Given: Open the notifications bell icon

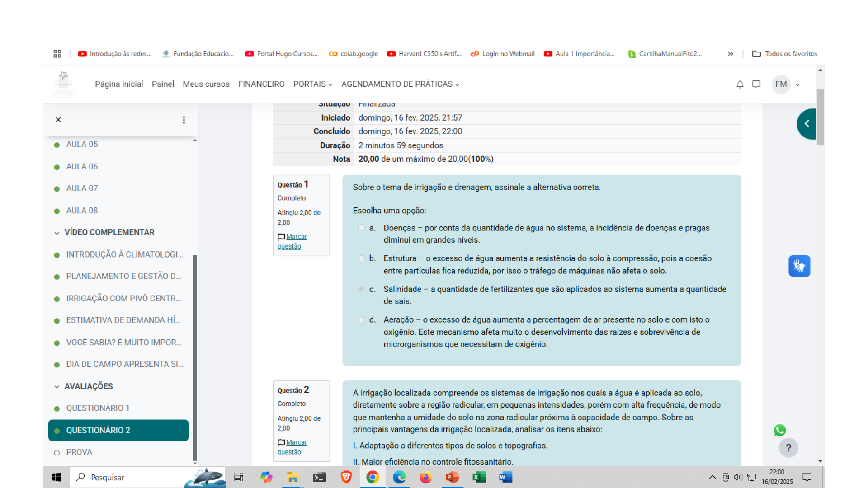Looking at the screenshot, I should point(740,84).
